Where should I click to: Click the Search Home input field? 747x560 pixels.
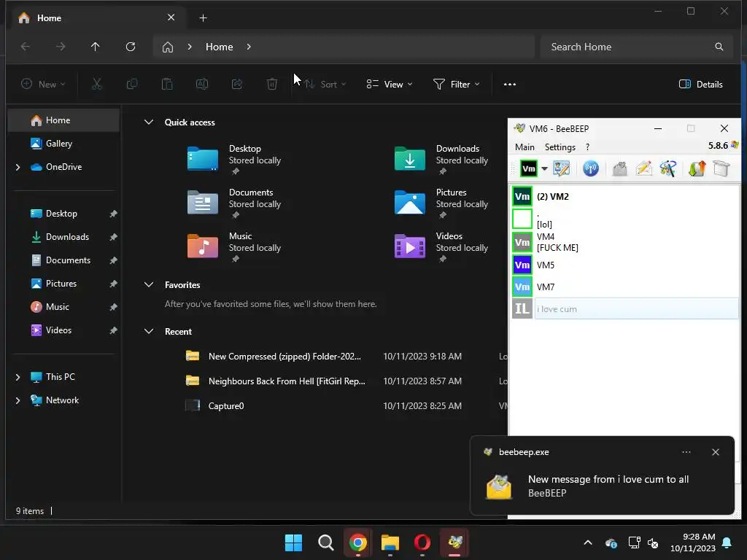636,47
